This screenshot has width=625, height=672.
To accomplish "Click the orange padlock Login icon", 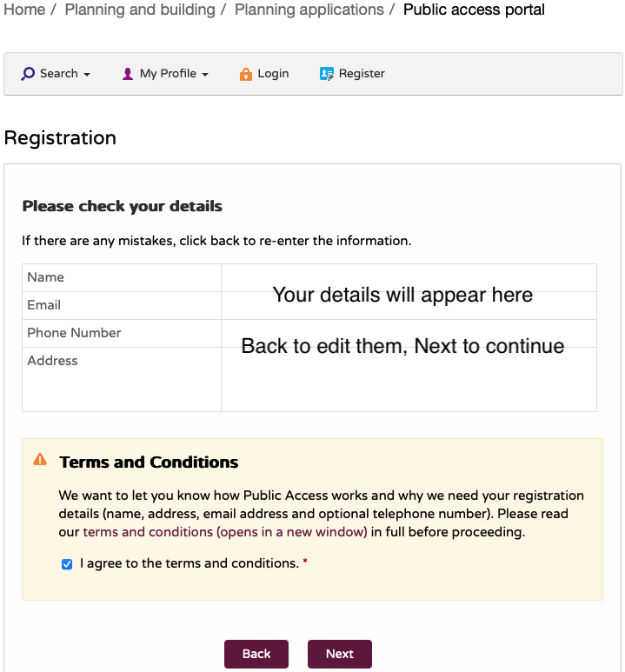I will coord(245,74).
